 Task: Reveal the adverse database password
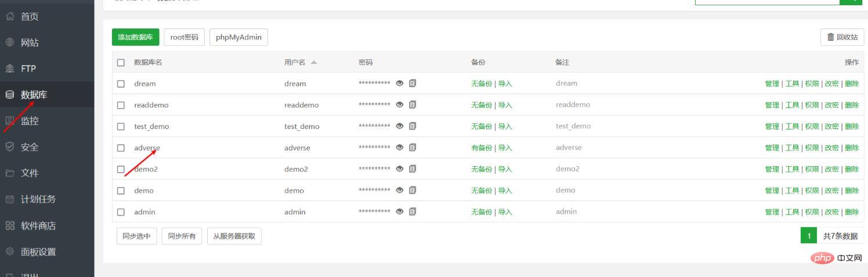400,148
